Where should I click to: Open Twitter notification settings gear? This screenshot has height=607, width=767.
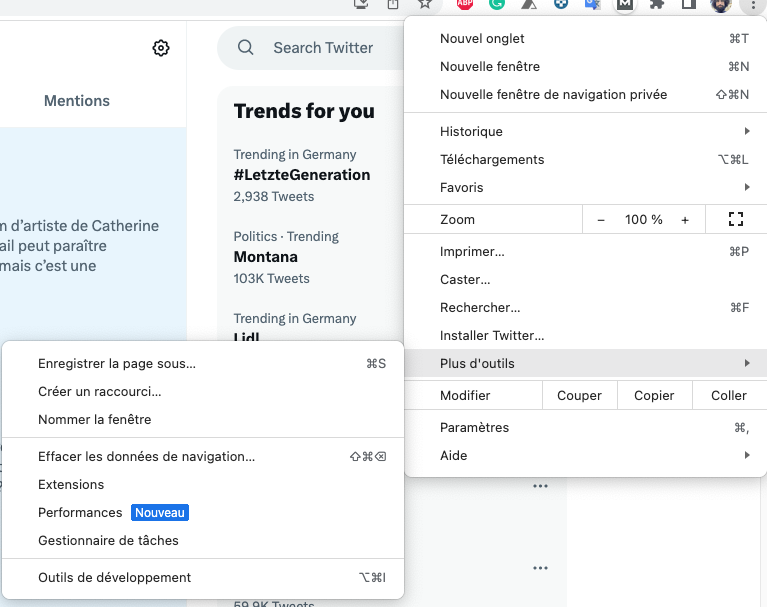[x=161, y=48]
